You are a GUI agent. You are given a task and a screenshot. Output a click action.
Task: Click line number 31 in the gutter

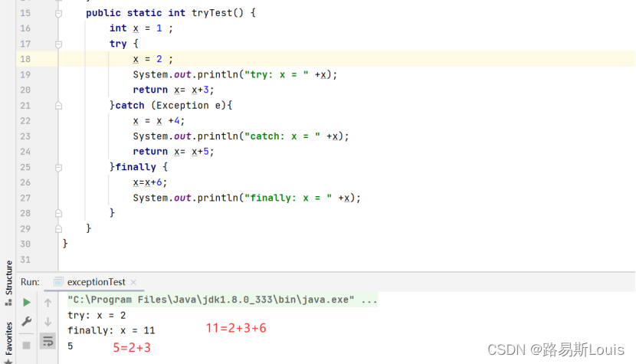[x=25, y=260]
